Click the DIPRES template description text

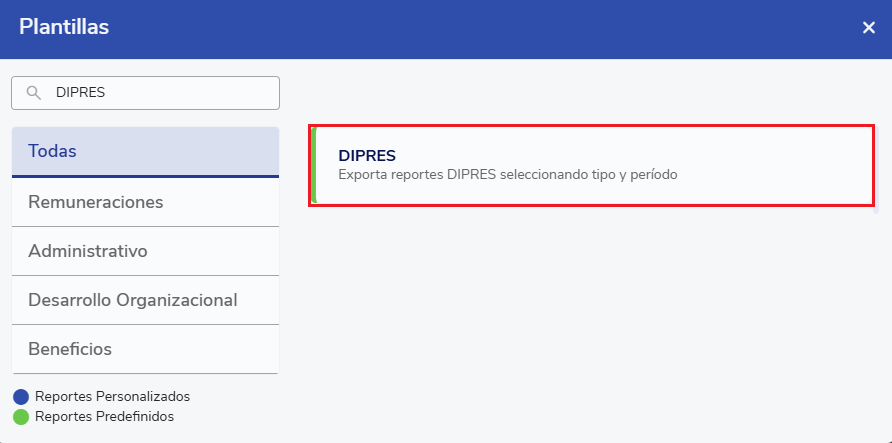(508, 175)
